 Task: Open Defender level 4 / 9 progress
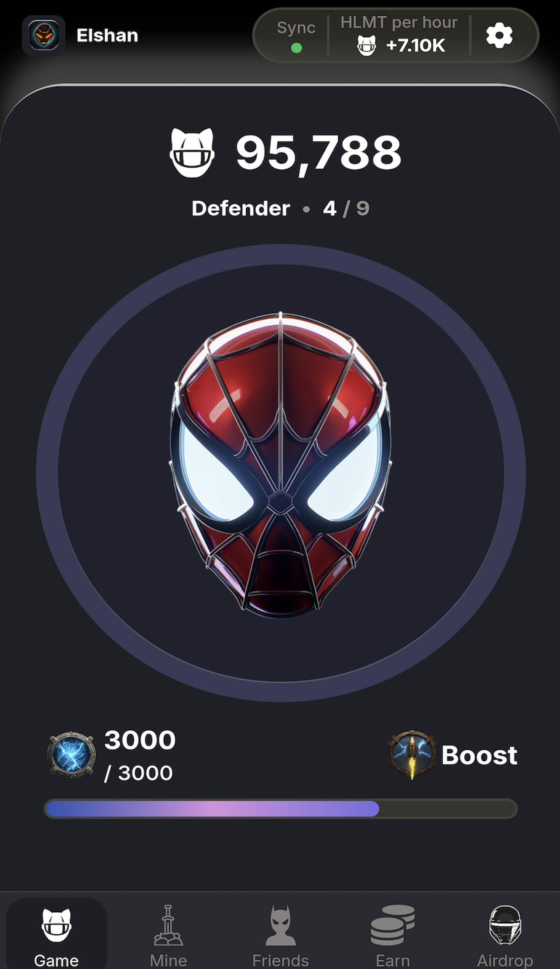click(281, 208)
